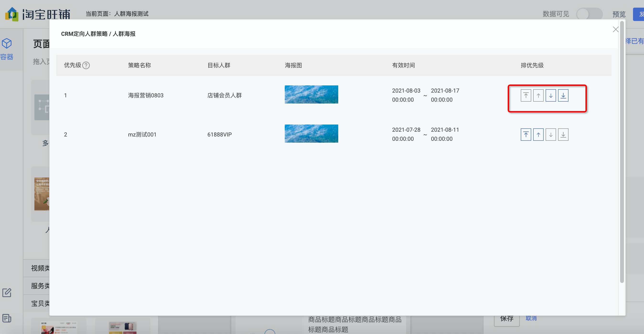Click the 海报图 column header

(293, 65)
